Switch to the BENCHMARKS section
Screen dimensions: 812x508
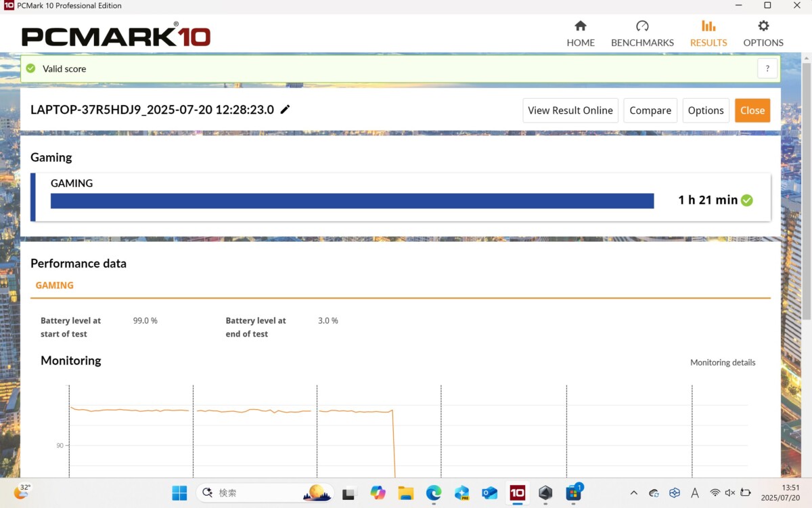coord(642,43)
